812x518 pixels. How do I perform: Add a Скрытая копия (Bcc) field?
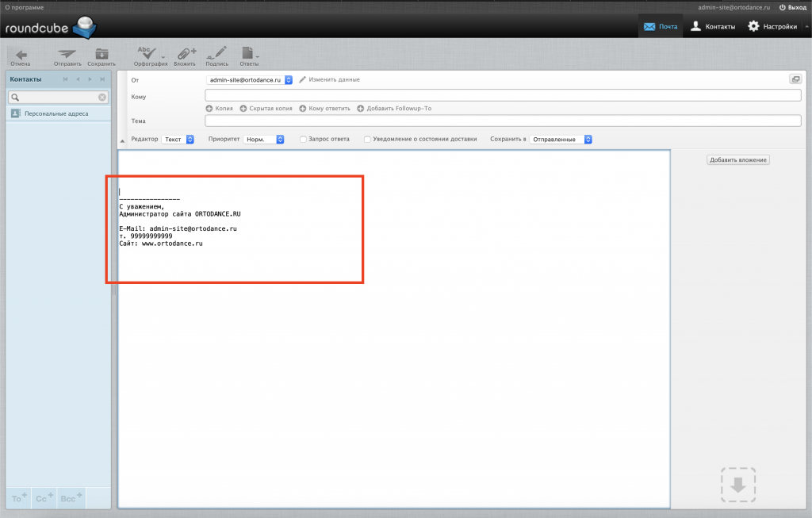[266, 108]
